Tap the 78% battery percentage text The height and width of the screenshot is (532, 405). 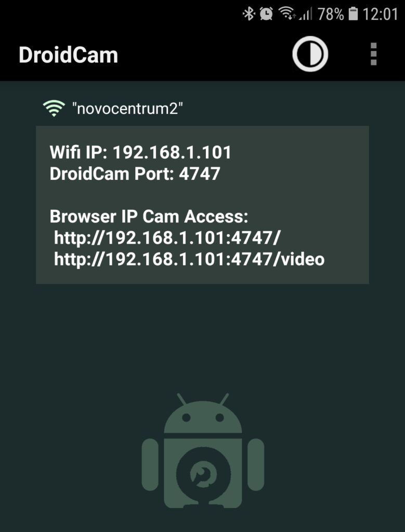click(331, 14)
